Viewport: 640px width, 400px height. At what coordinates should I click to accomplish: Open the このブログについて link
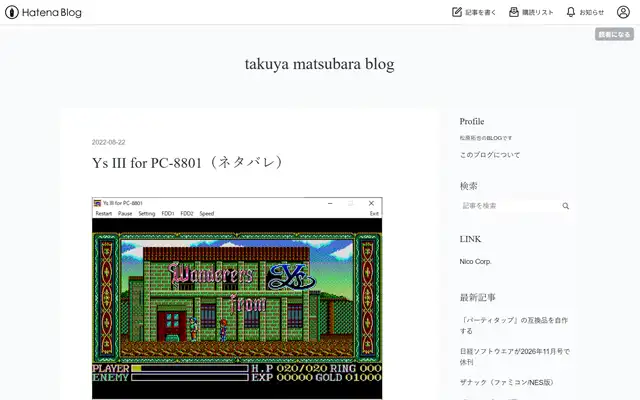[x=490, y=155]
